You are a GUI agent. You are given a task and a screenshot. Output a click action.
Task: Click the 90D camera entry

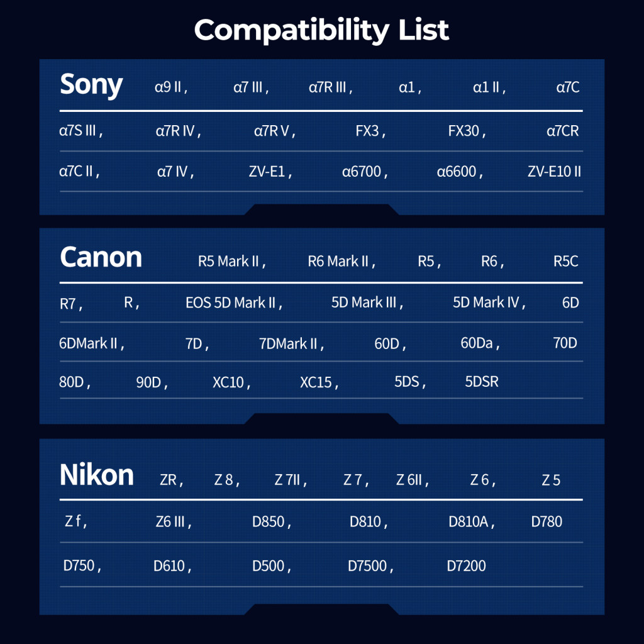[149, 382]
